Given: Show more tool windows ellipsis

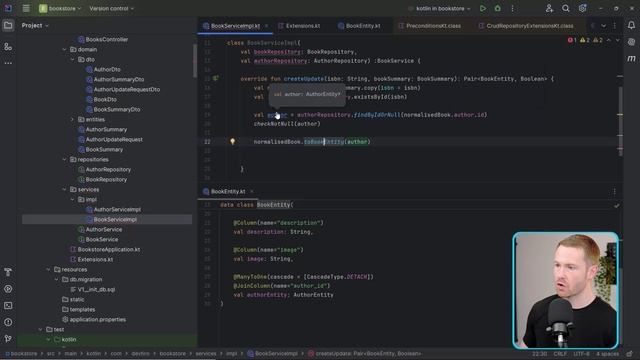Looking at the screenshot, I should click(8, 63).
